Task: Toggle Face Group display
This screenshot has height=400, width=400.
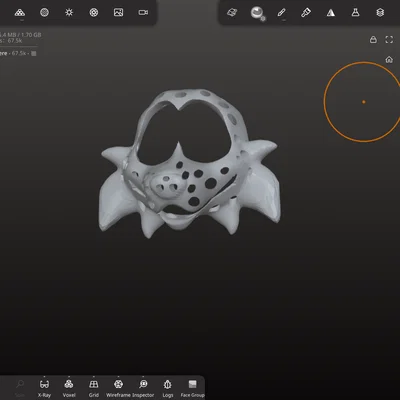Action: [192, 388]
